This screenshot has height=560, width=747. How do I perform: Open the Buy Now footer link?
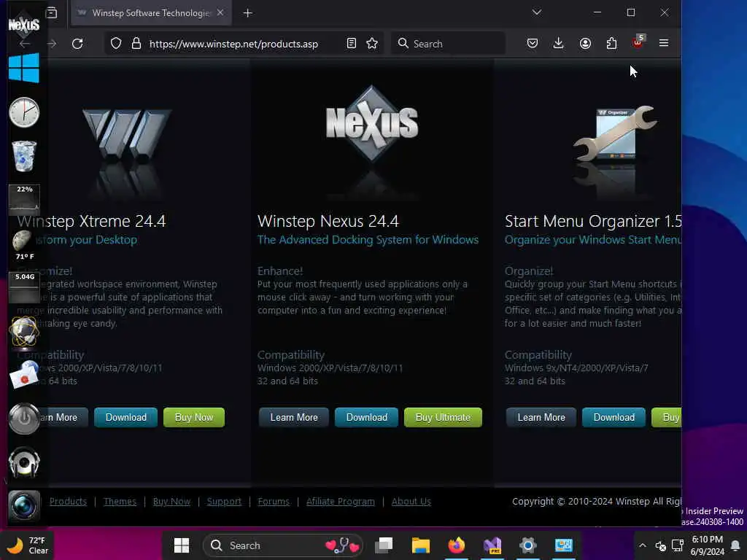[171, 502]
